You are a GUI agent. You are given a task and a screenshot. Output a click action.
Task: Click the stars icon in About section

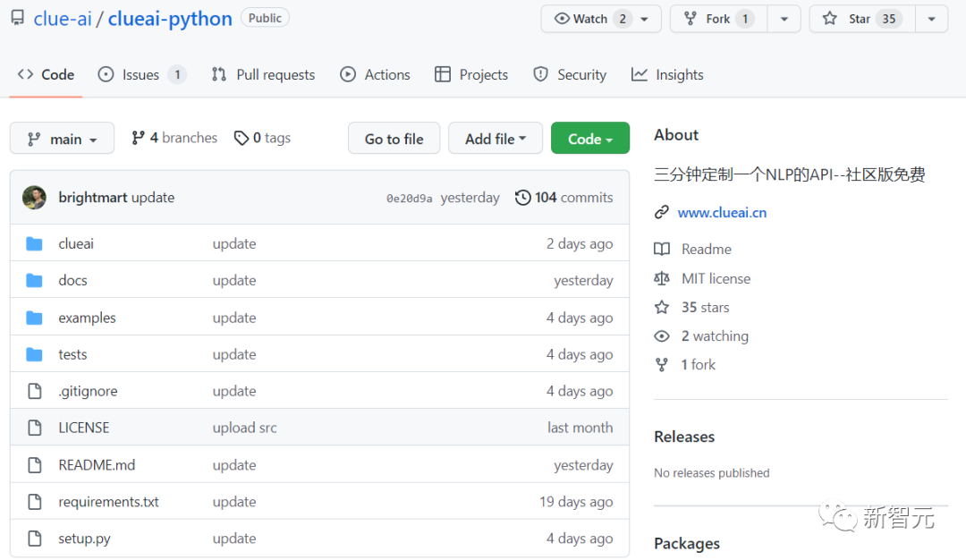(662, 308)
